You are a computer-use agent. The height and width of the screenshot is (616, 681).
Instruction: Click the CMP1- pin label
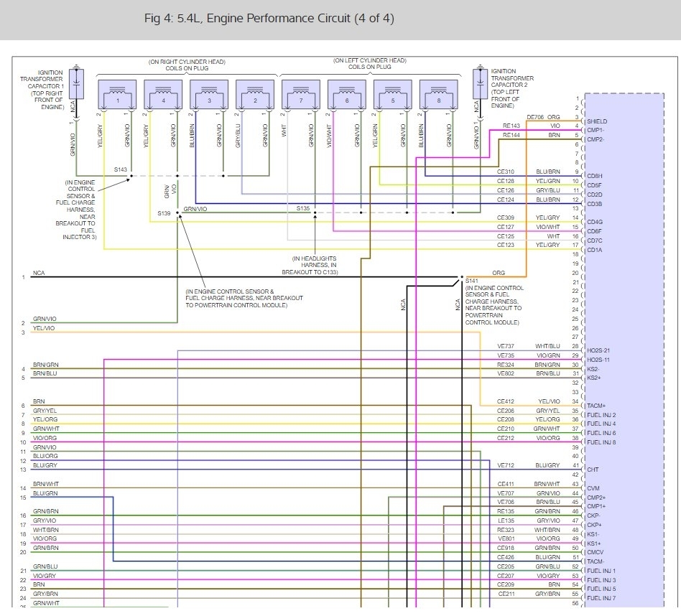coord(596,130)
